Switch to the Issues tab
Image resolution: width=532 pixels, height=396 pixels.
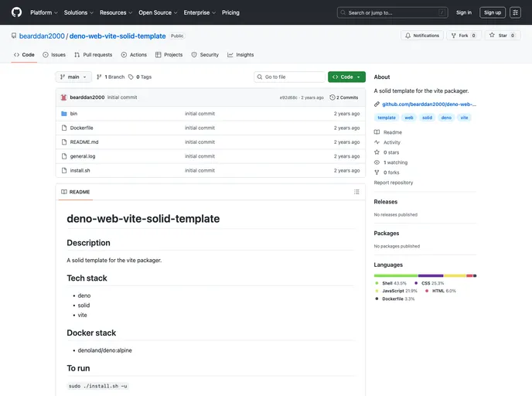(x=54, y=55)
